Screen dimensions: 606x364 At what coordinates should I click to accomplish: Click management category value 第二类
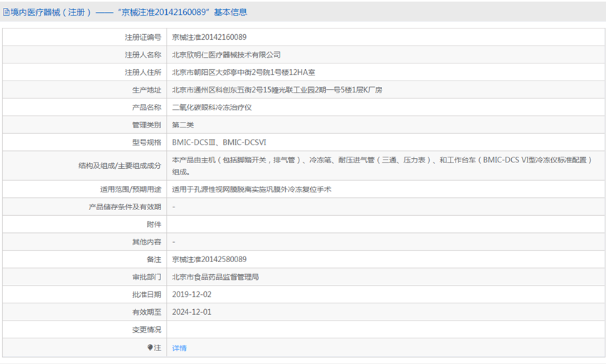pyautogui.click(x=183, y=125)
